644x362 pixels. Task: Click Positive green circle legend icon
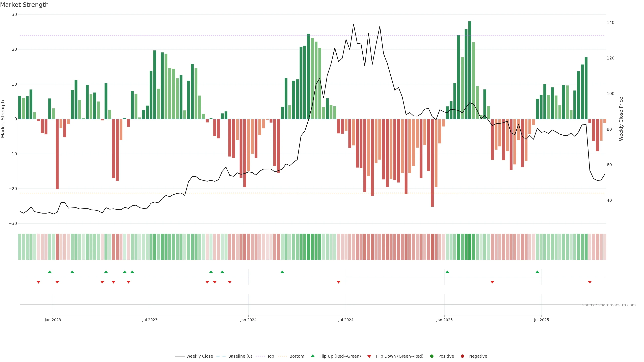pyautogui.click(x=432, y=356)
